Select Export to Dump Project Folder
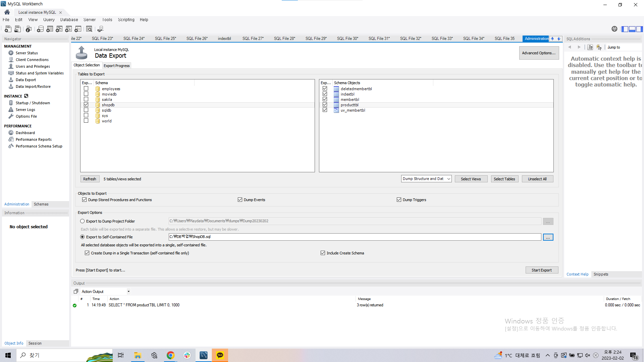Viewport: 644px width, 362px height. [x=83, y=221]
